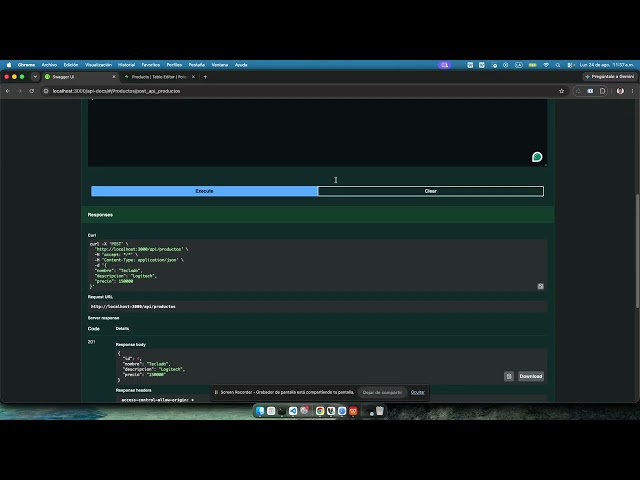Open Launchpad from the dock
Viewport: 640px width, 480px height.
click(x=271, y=411)
